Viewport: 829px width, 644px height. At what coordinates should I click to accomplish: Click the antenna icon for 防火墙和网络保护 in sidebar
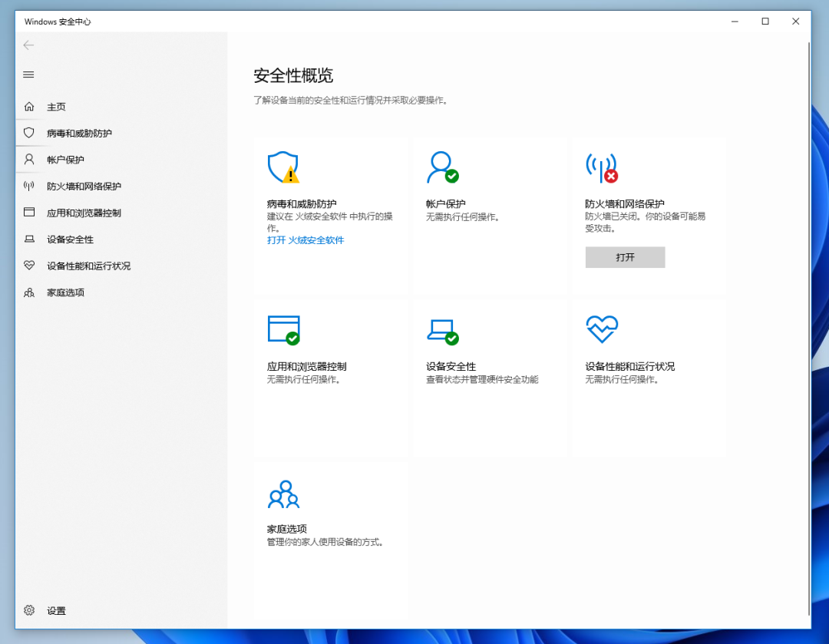point(29,186)
